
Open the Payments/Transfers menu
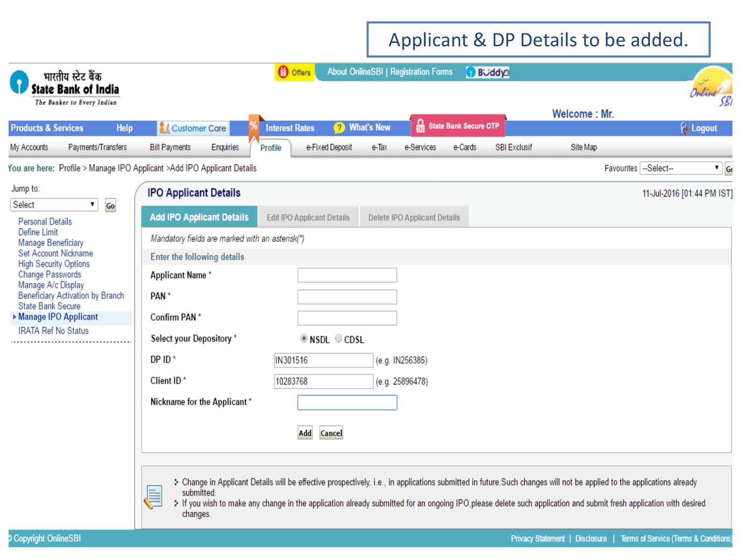coord(98,147)
